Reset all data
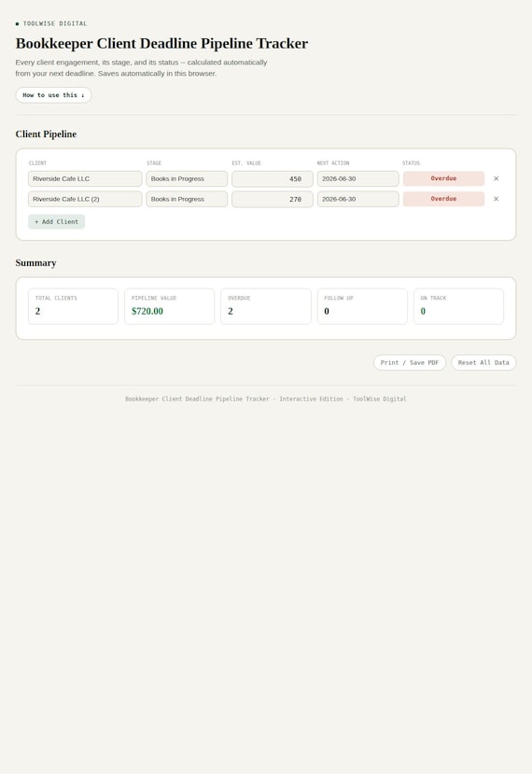This screenshot has height=774, width=532. tap(483, 362)
